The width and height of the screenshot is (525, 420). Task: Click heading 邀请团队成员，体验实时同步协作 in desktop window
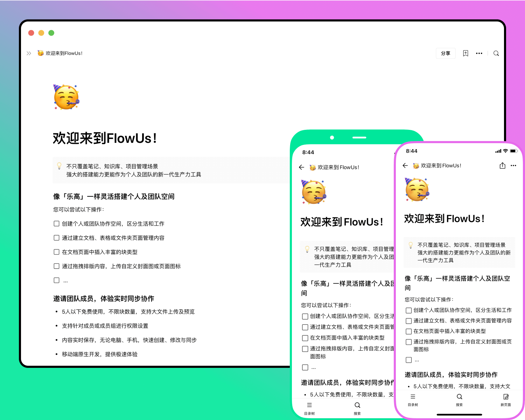[104, 299]
